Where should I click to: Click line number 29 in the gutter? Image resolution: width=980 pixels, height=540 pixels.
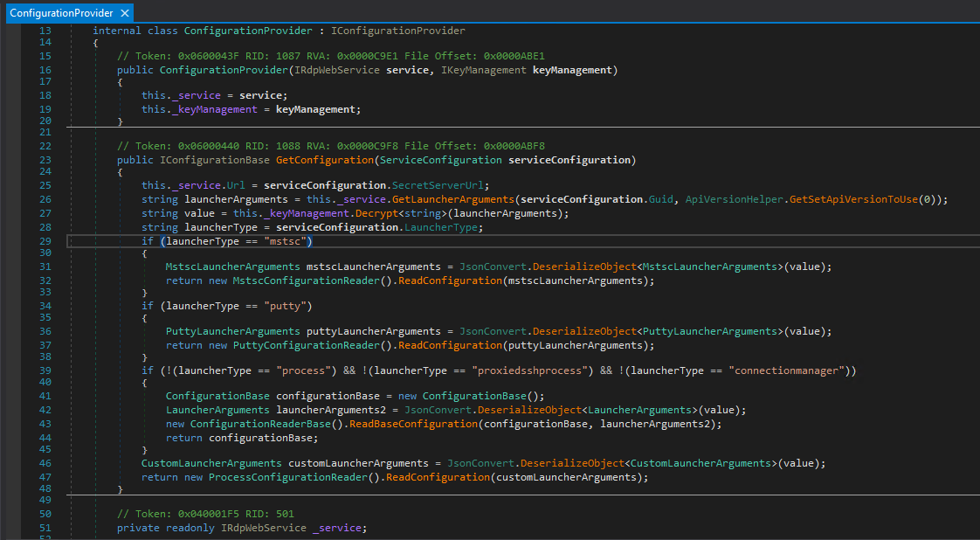coord(45,241)
